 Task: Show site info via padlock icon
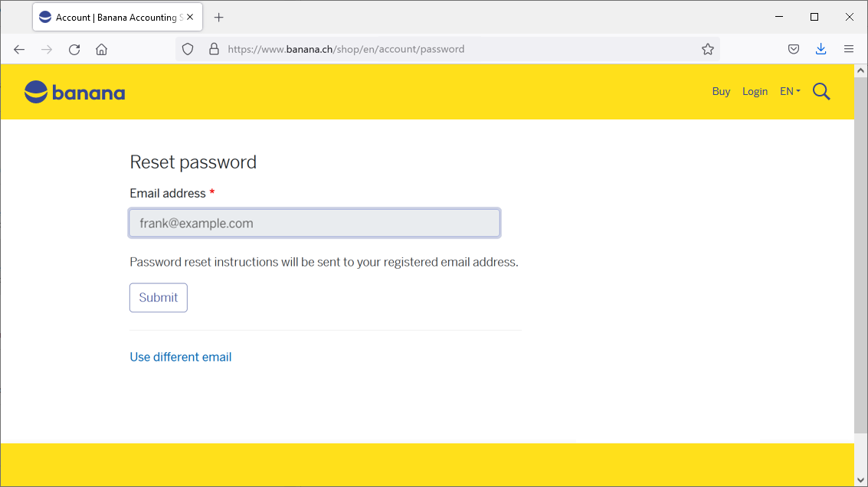coord(214,49)
